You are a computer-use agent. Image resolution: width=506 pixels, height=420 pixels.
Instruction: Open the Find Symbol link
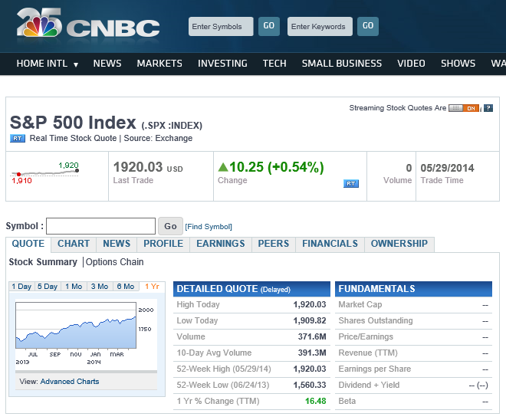click(209, 227)
